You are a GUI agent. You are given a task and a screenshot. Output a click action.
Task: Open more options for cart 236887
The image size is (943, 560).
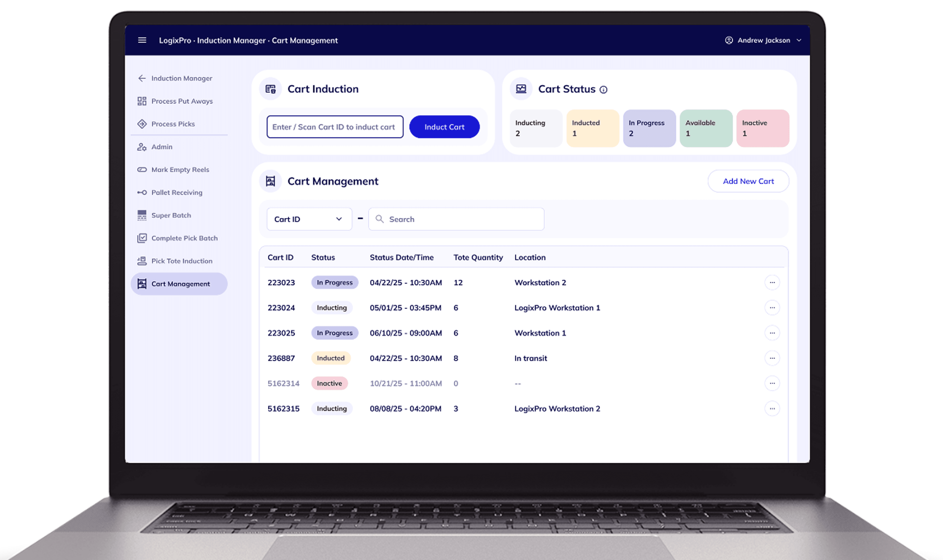772,358
